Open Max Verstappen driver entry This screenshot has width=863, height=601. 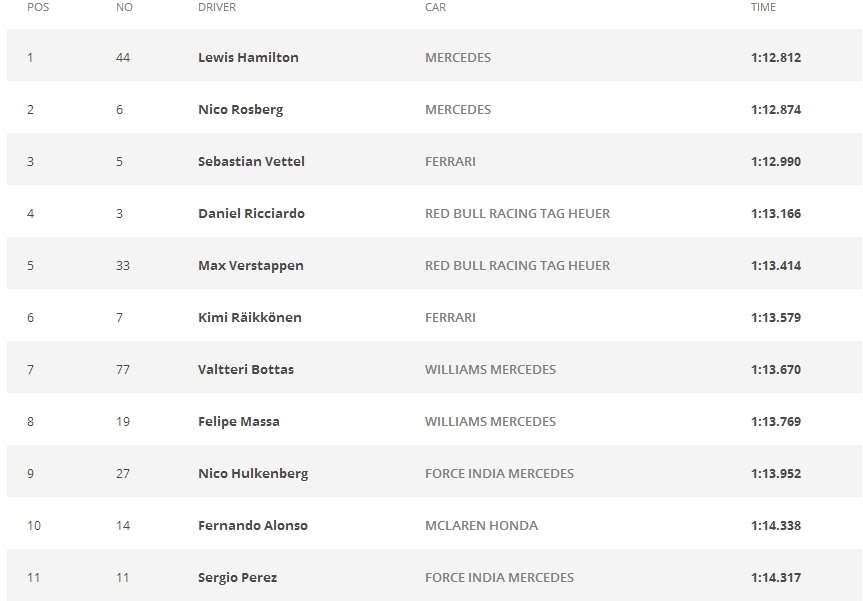pos(250,265)
